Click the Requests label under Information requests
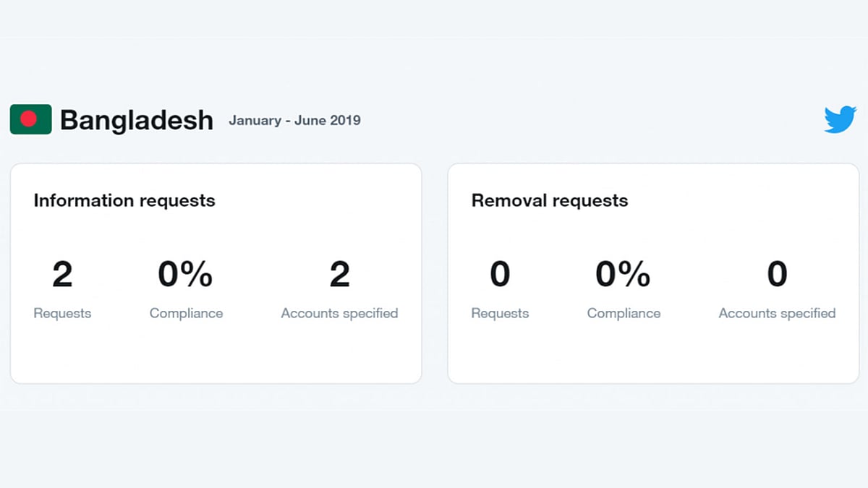 coord(62,313)
